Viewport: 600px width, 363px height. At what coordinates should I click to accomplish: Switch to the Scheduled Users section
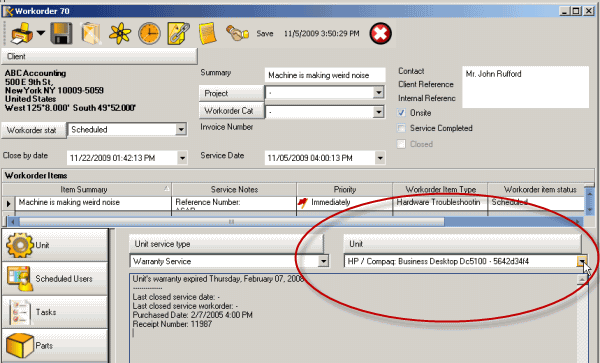[x=55, y=278]
